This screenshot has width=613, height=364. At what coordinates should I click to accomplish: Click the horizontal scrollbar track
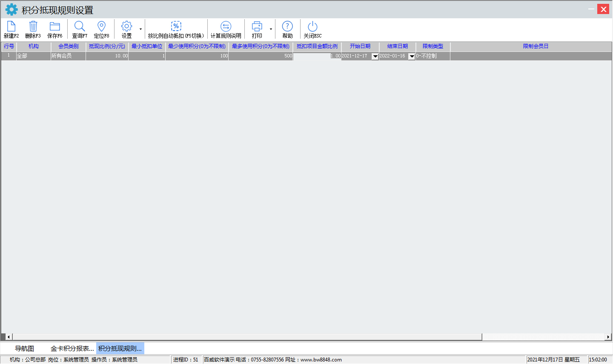click(x=545, y=337)
